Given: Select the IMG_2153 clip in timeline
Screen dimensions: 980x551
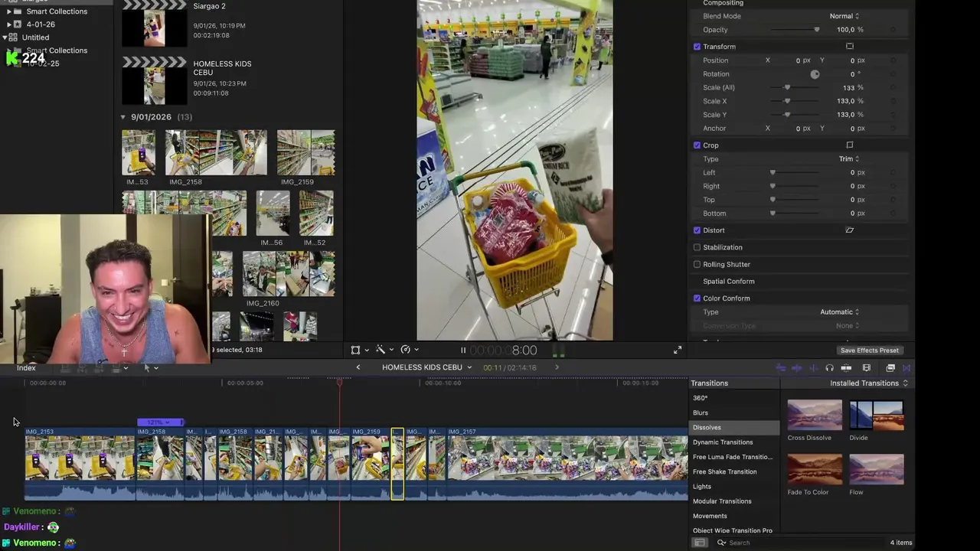Looking at the screenshot, I should (80, 464).
